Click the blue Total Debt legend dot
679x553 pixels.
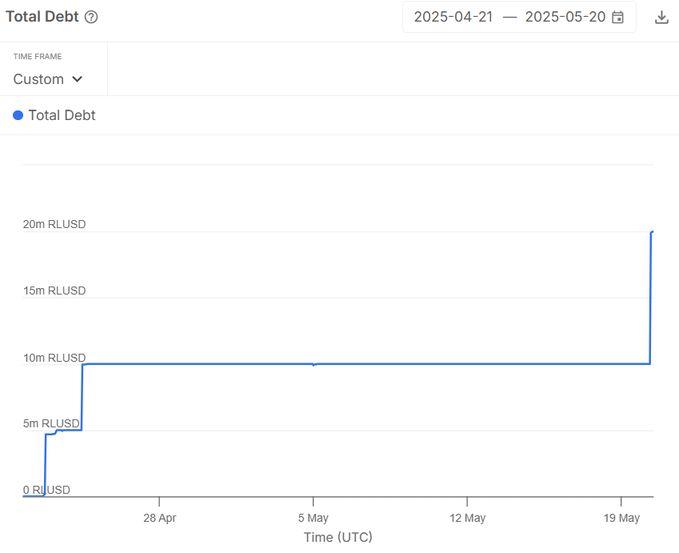coord(18,115)
